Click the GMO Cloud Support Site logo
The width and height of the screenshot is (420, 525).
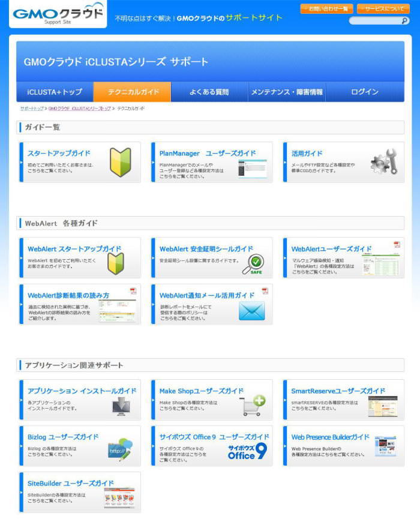point(58,14)
